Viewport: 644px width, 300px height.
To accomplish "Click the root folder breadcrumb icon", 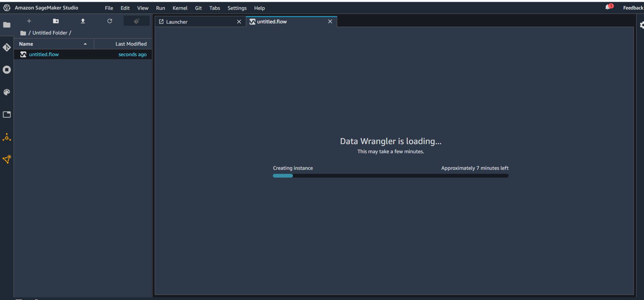I will [23, 33].
